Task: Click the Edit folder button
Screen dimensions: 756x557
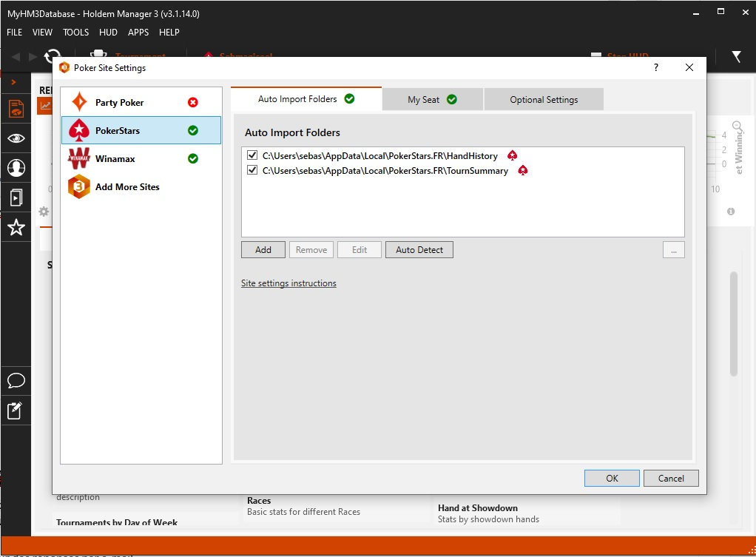Action: point(360,250)
